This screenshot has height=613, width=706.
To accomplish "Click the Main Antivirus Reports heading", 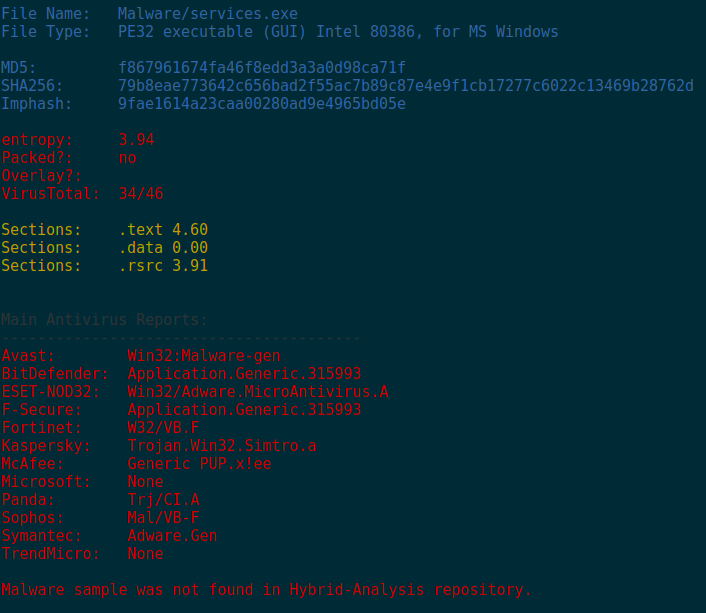I will (x=104, y=320).
